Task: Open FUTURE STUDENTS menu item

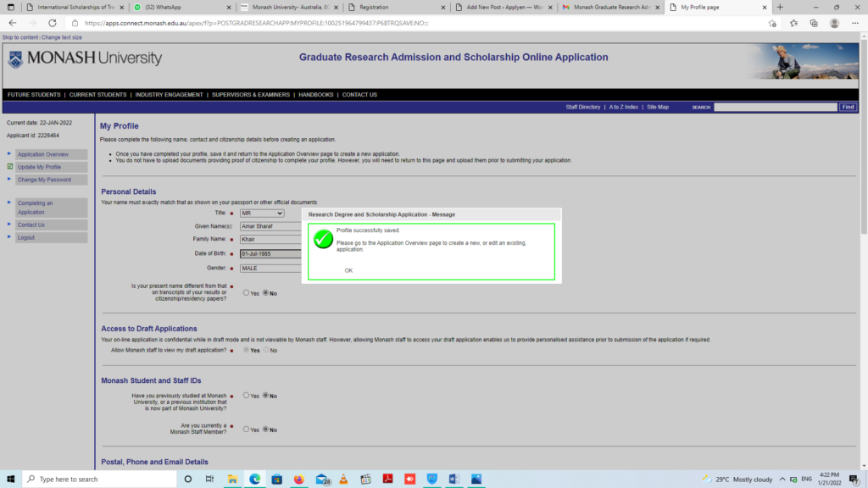Action: (x=34, y=95)
